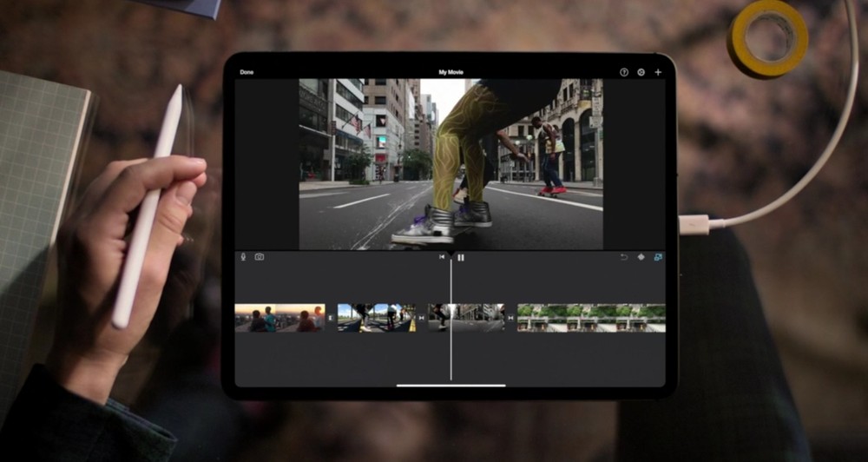Edit transition after the sunset clip
This screenshot has height=462, width=868.
(331, 318)
